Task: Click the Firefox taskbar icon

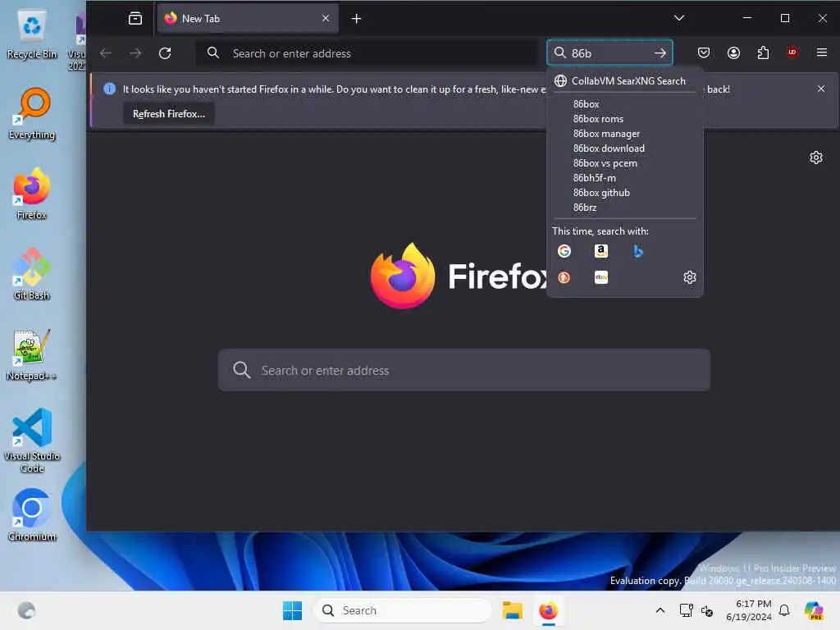Action: pos(549,610)
